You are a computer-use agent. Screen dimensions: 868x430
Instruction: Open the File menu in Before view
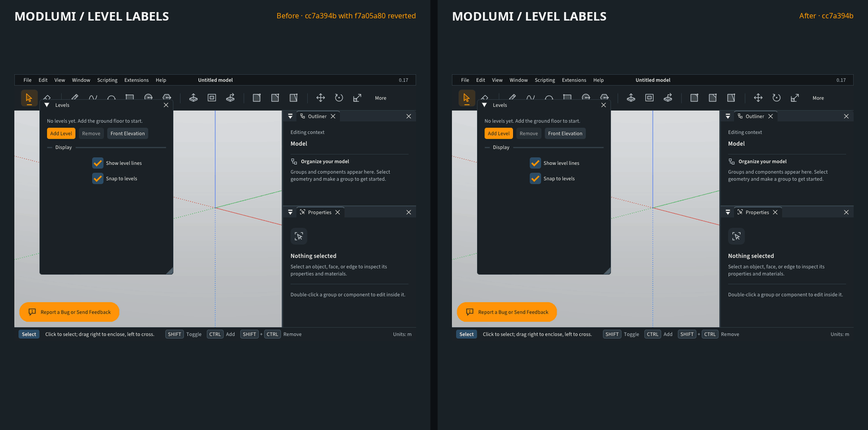click(x=27, y=80)
